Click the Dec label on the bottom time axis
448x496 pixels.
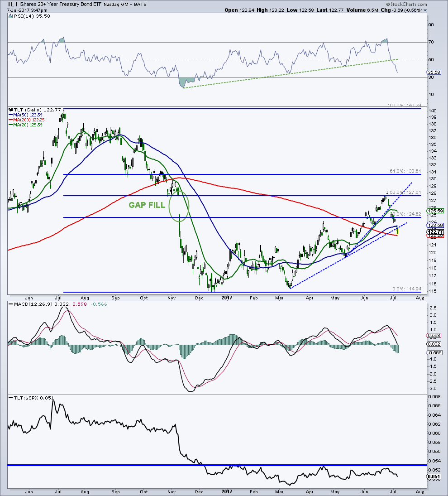coord(200,491)
